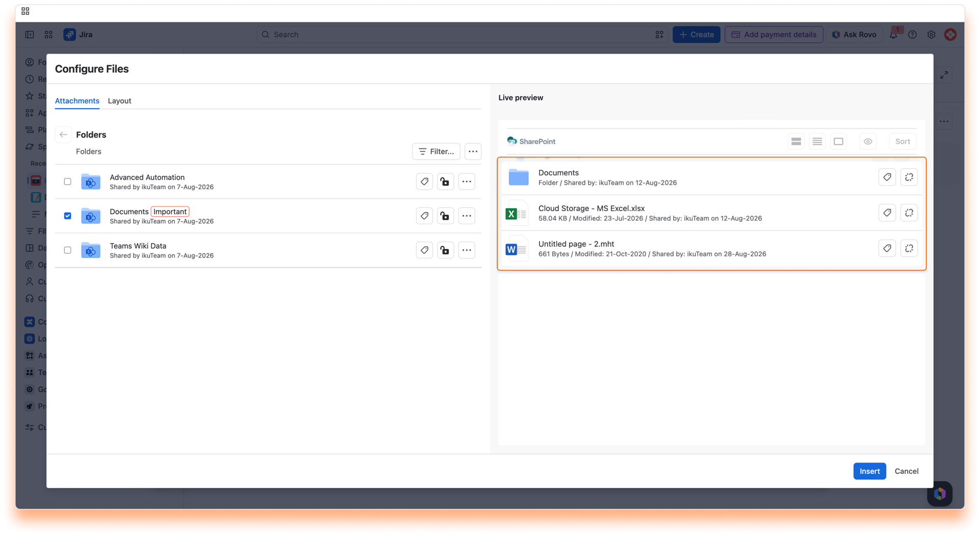The width and height of the screenshot is (980, 535).
Task: Check the Advanced Automation folder checkbox
Action: pos(67,182)
